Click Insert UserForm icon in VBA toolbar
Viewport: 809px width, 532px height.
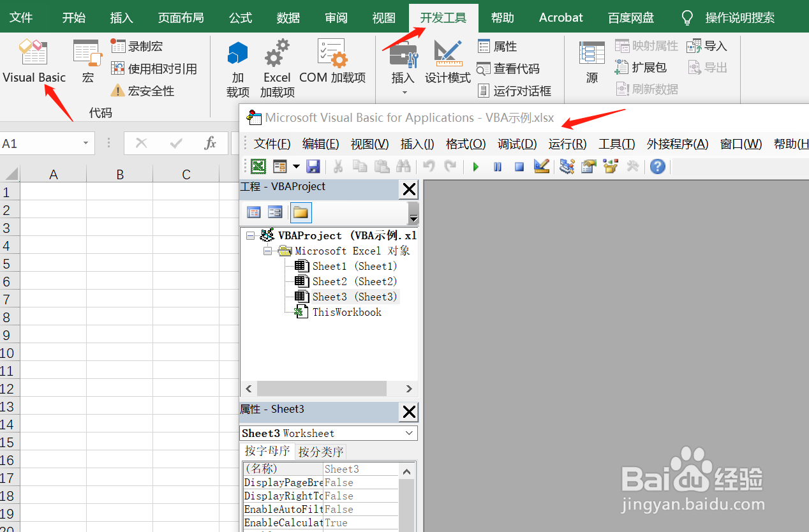[x=280, y=166]
